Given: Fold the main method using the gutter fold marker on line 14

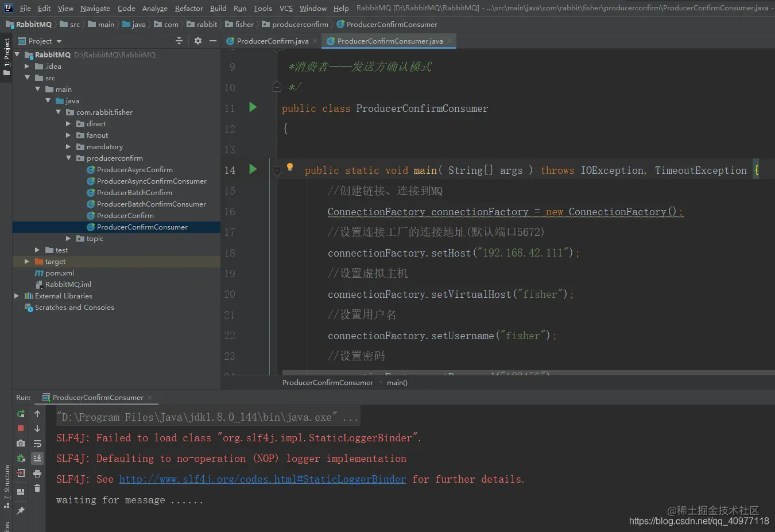Looking at the screenshot, I should point(277,170).
